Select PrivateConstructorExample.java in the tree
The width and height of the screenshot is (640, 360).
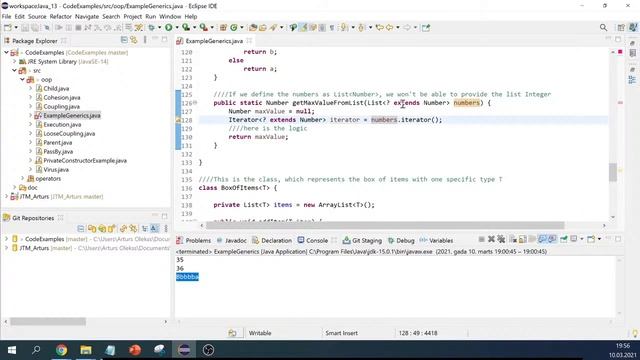85,160
